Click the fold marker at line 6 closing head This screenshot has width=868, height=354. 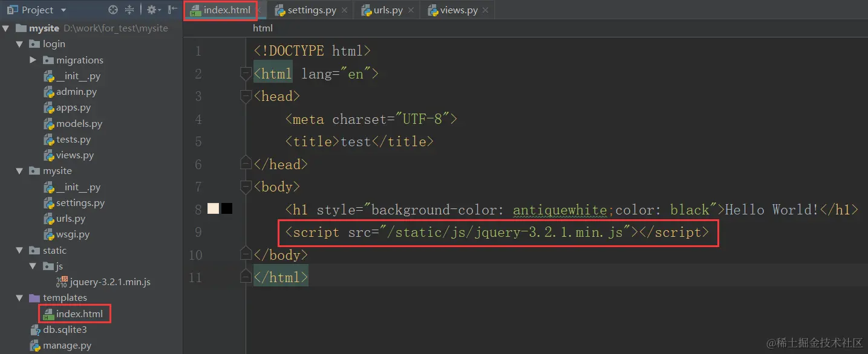[x=246, y=163]
